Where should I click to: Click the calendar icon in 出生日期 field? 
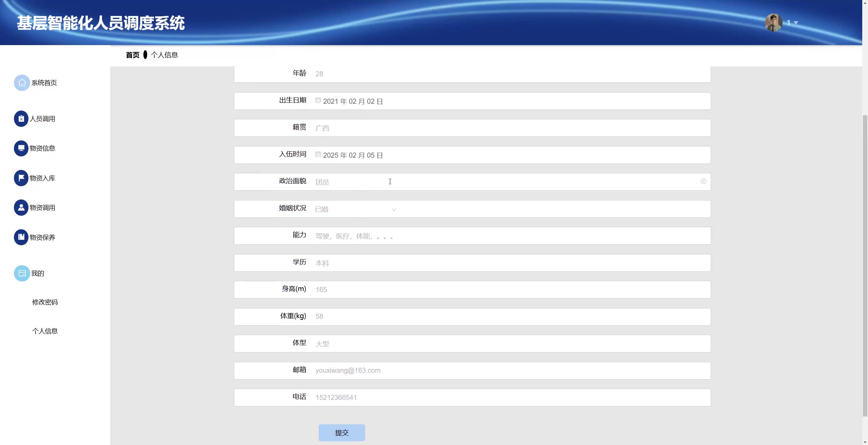tap(318, 100)
